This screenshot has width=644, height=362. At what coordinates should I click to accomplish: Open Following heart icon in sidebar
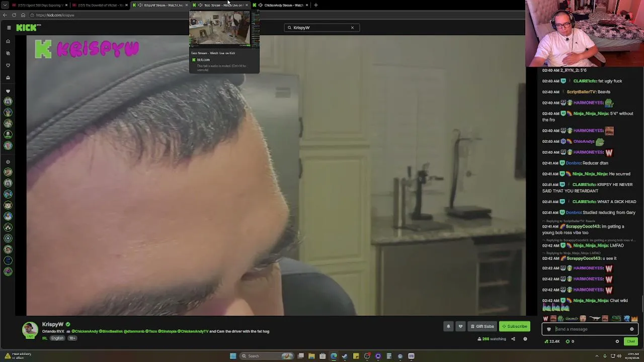click(8, 65)
